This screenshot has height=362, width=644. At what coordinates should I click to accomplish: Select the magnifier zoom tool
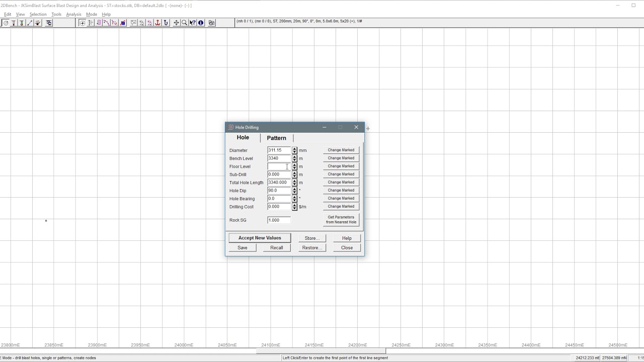[184, 23]
